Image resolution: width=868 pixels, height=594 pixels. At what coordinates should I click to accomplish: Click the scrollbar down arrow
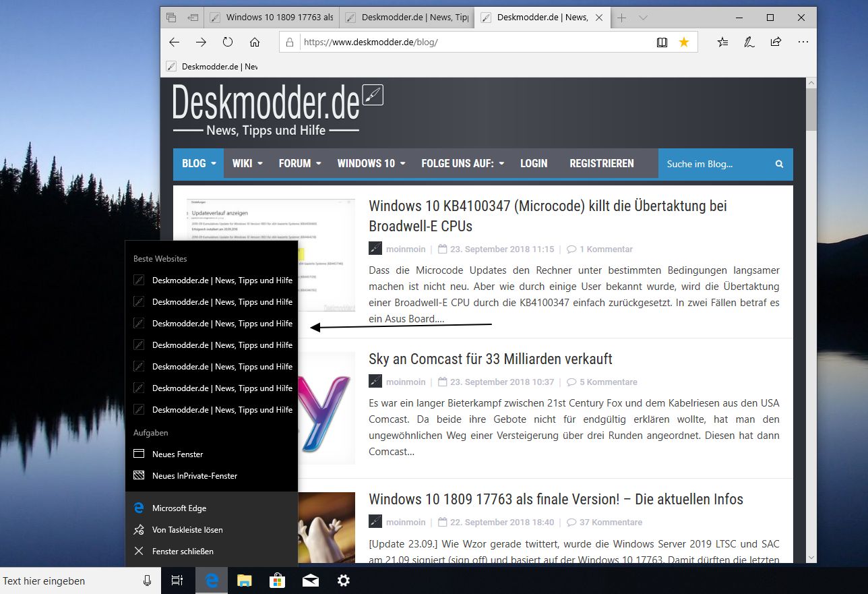(811, 558)
